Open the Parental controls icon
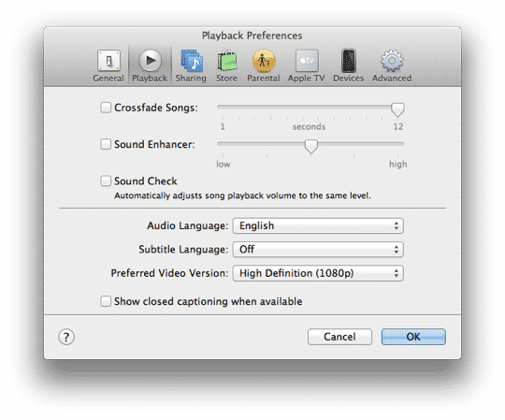The height and width of the screenshot is (420, 505). click(x=264, y=61)
